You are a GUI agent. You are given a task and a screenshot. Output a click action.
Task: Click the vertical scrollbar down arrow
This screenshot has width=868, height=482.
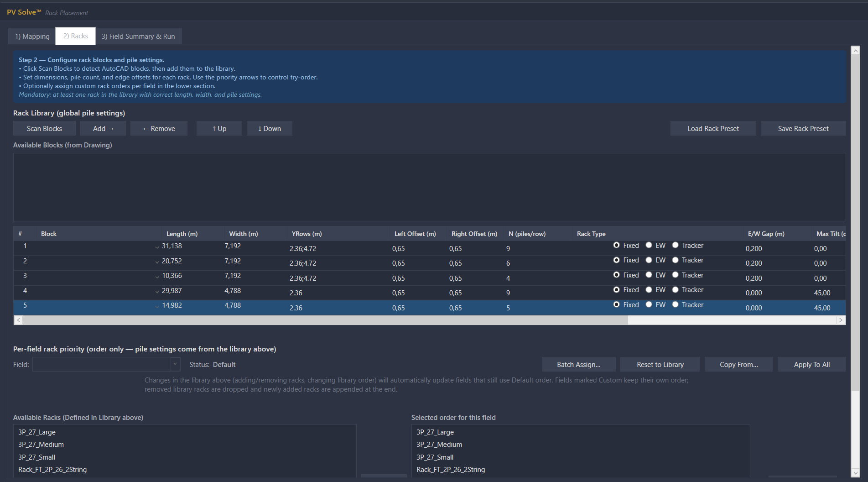(x=855, y=473)
